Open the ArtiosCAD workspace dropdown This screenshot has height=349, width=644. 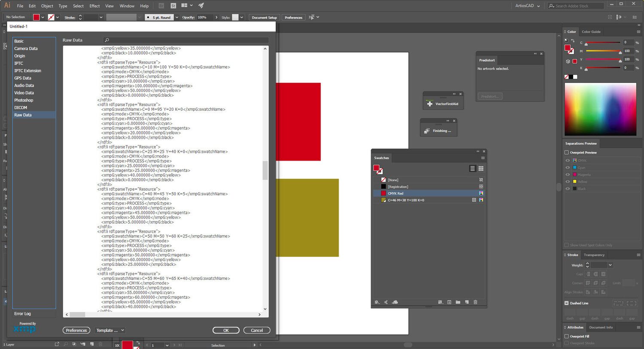[528, 6]
